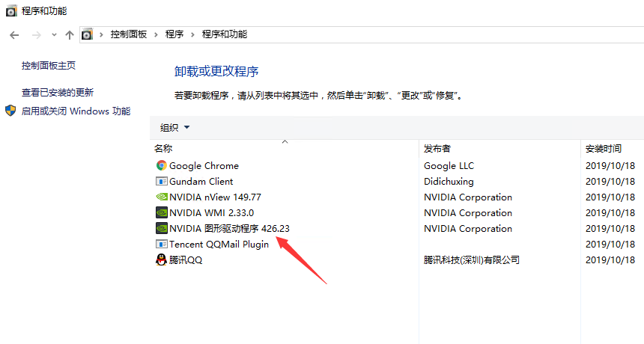This screenshot has height=344, width=644.
Task: Click 程序和功能 in the breadcrumb
Action: pyautogui.click(x=225, y=34)
